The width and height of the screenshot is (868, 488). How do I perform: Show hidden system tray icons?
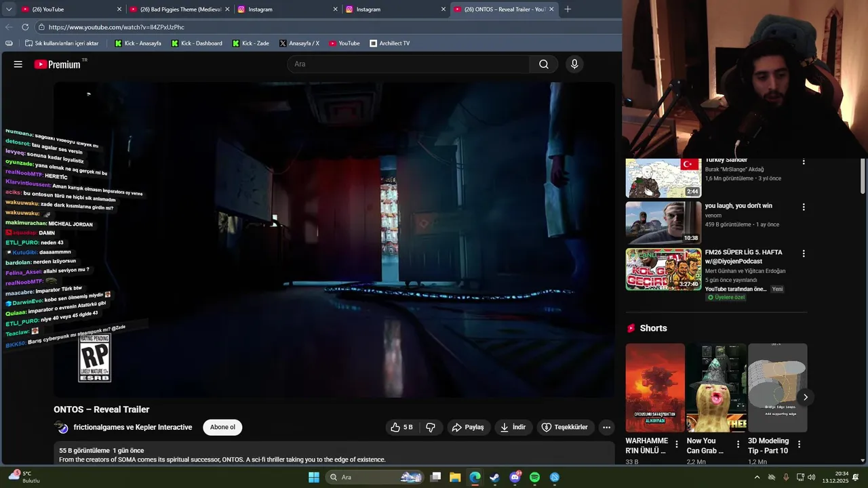(x=757, y=477)
